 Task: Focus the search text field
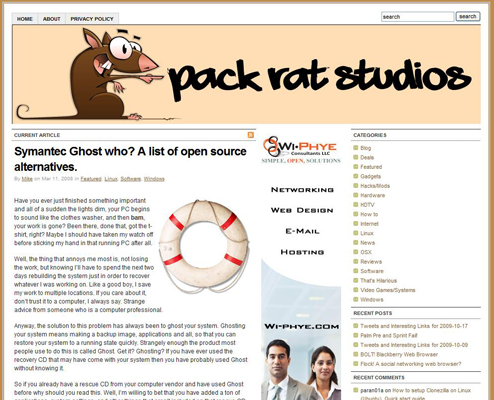(x=417, y=17)
